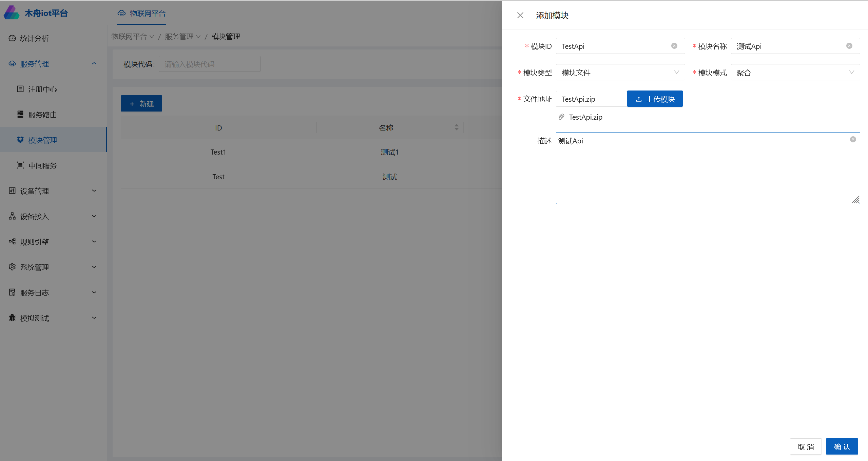Click the 取消 button
This screenshot has width=868, height=461.
point(805,446)
